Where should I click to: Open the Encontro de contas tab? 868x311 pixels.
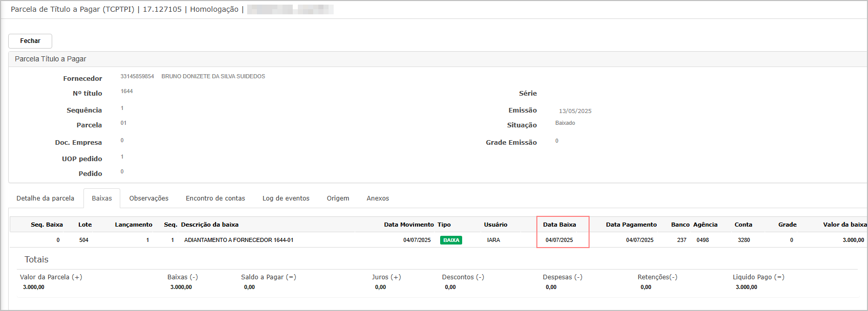[x=215, y=198]
